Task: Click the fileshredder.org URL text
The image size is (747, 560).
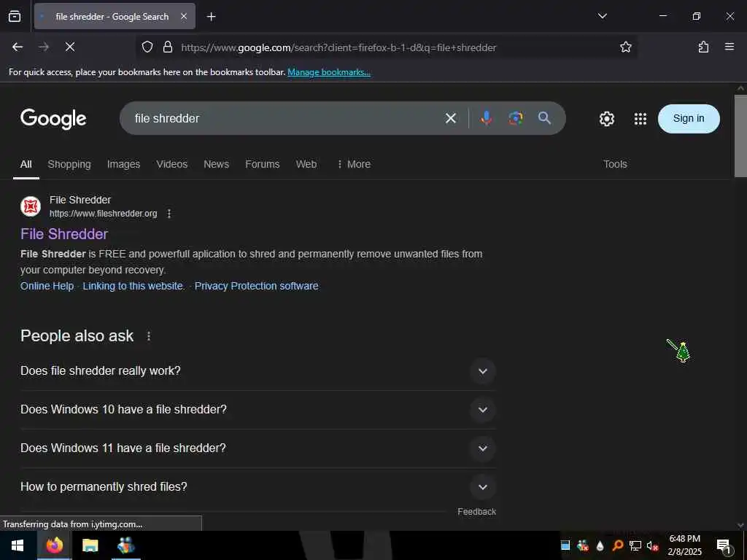Action: (104, 214)
